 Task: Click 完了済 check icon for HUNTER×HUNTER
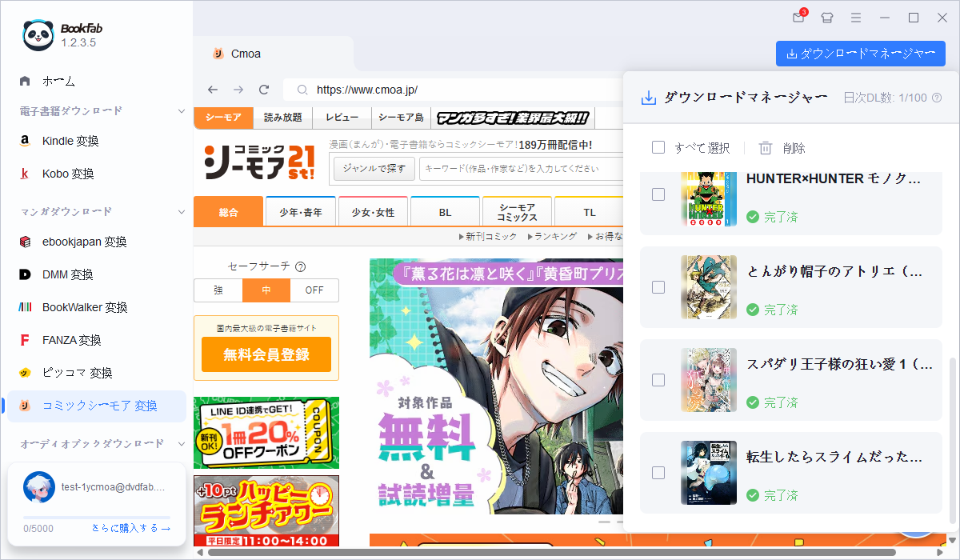[753, 217]
